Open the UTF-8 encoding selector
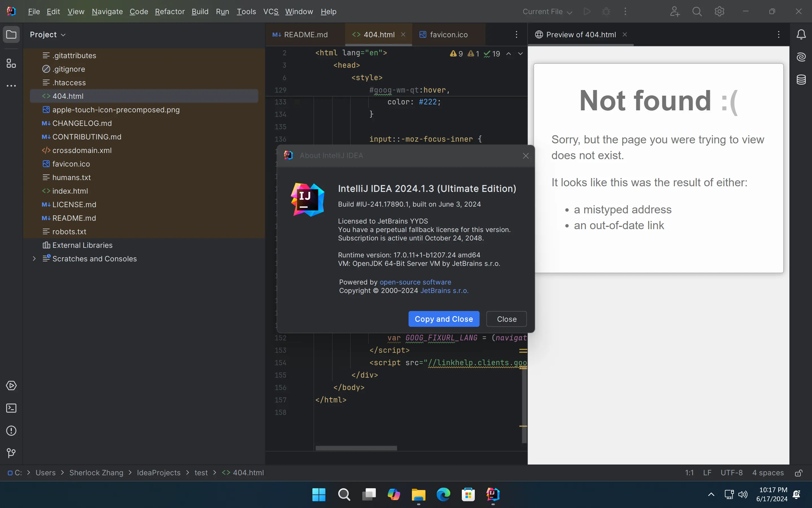 pos(731,473)
